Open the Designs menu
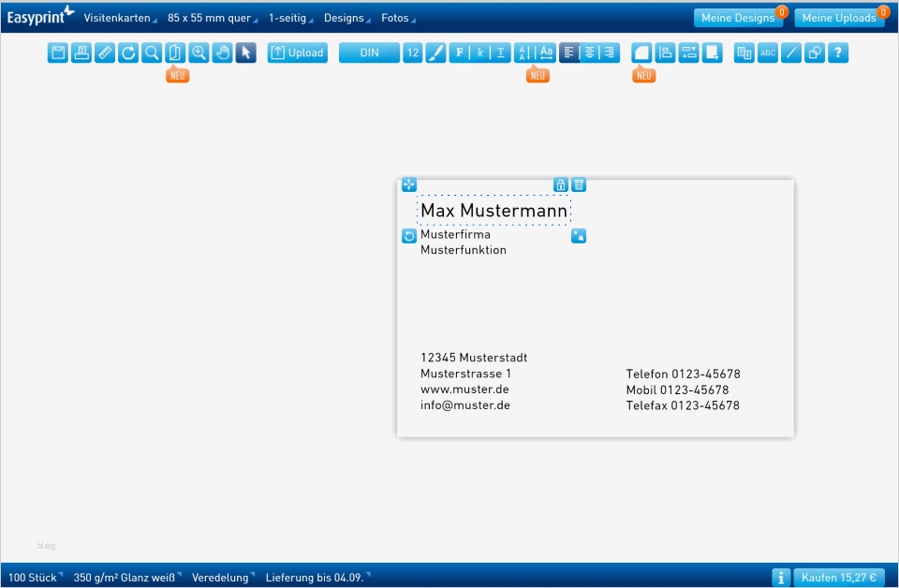 pyautogui.click(x=346, y=18)
